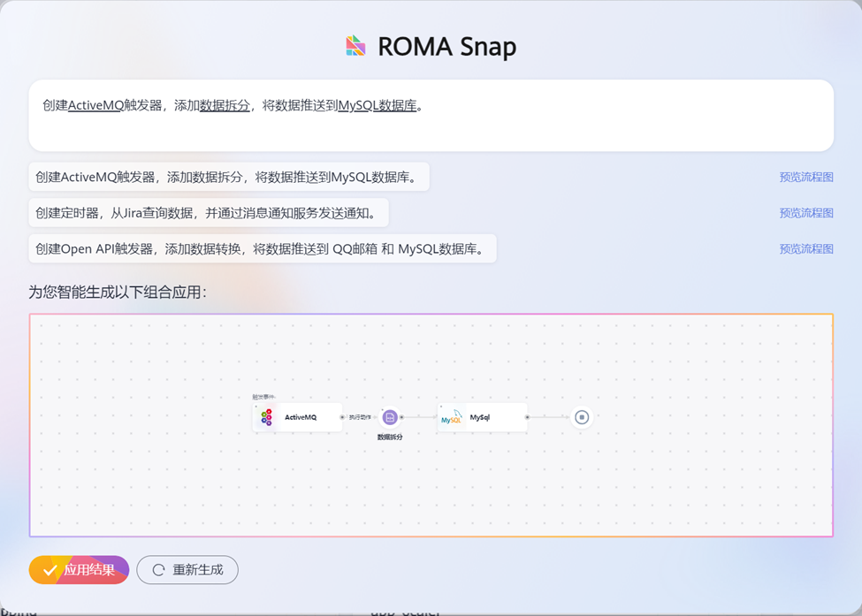Click the underlined MySQL数据库 keyword in prompt
This screenshot has width=862, height=616.
pos(378,105)
